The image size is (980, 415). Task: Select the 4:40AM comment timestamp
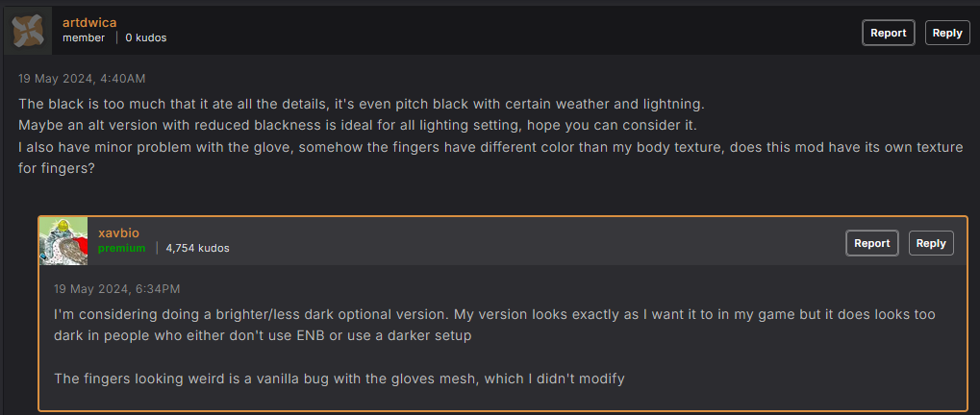pyautogui.click(x=82, y=79)
